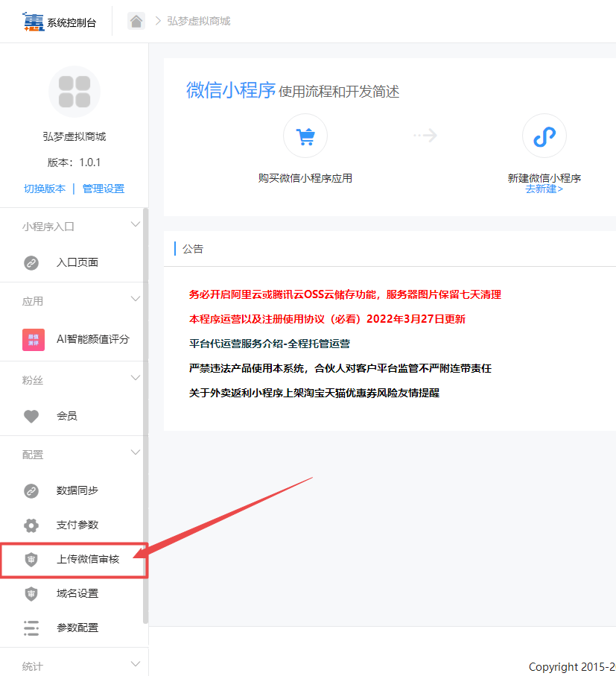Collapse the 粉丝 section chevron
Viewport: 616px width, 676px height.
coord(136,378)
